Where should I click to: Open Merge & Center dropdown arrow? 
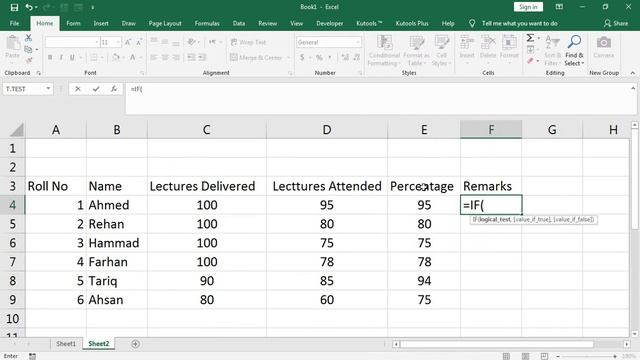click(287, 58)
